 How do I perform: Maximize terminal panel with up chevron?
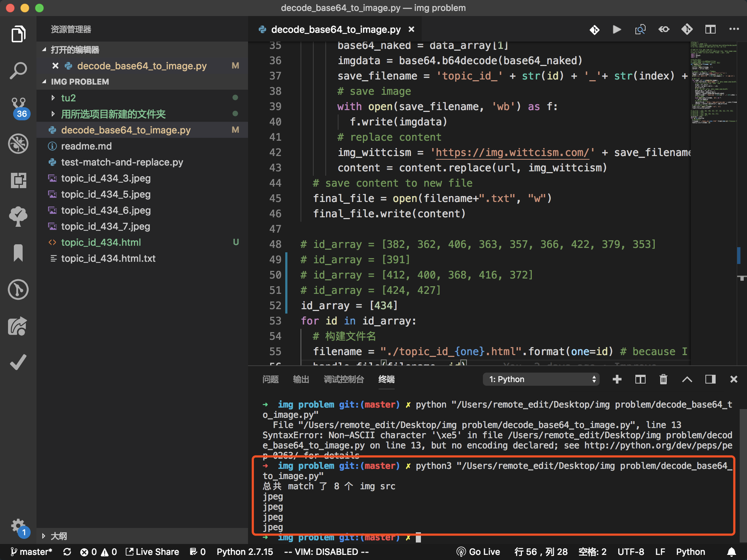687,379
